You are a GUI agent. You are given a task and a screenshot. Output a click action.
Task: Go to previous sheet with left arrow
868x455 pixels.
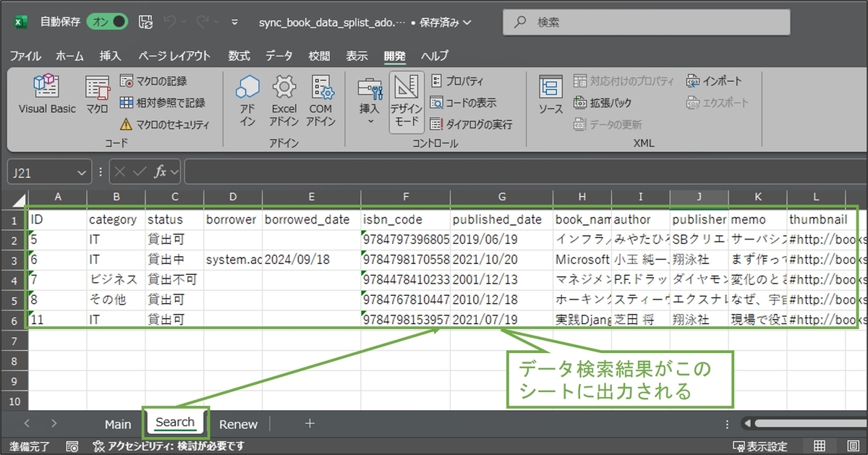(27, 424)
